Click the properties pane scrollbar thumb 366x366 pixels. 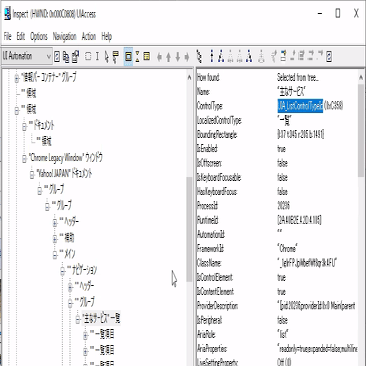click(x=361, y=130)
